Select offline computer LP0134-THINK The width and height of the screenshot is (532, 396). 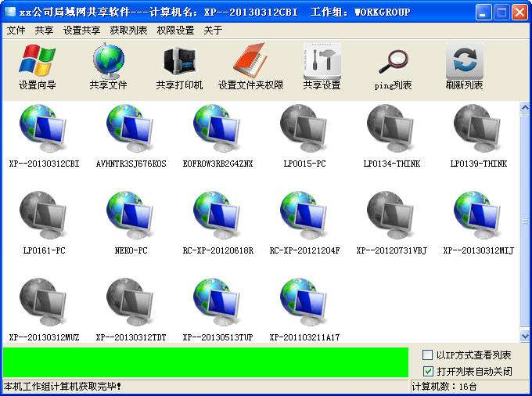click(391, 136)
